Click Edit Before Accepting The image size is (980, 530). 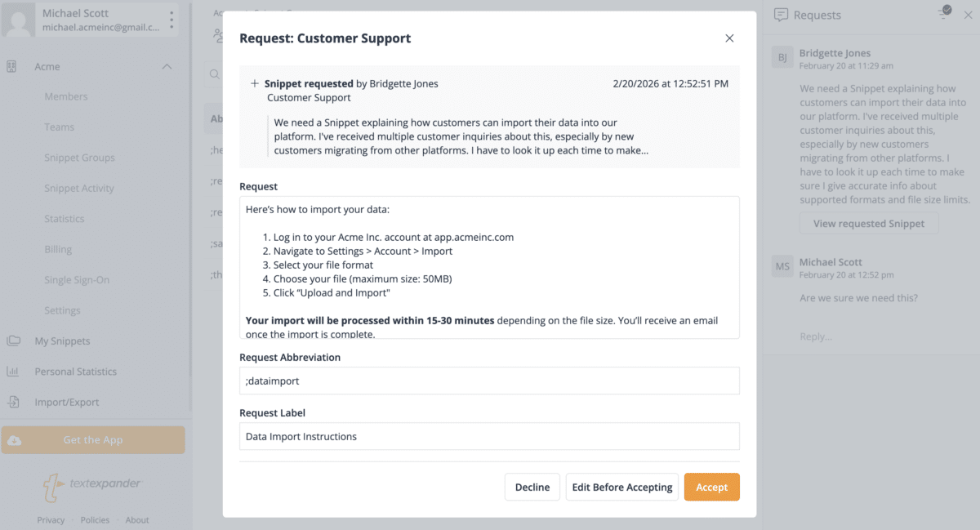pos(621,487)
